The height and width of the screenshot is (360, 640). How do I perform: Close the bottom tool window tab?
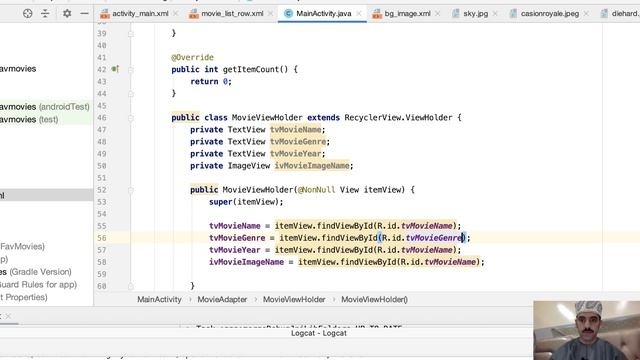pyautogui.click(x=8, y=316)
